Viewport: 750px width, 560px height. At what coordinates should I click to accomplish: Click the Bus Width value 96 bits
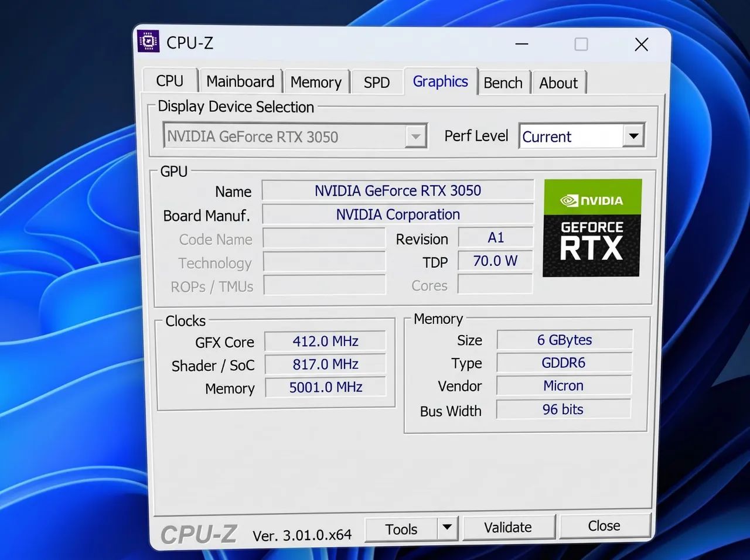pos(563,409)
